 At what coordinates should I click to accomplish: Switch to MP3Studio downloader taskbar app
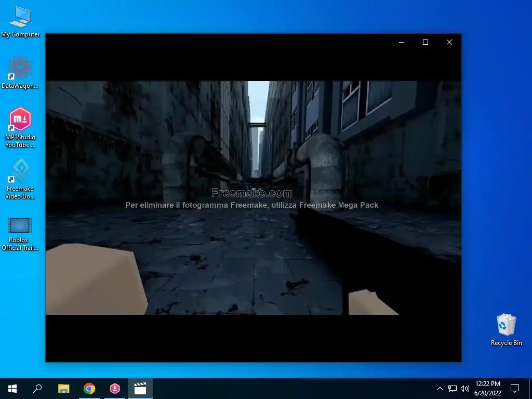click(115, 389)
